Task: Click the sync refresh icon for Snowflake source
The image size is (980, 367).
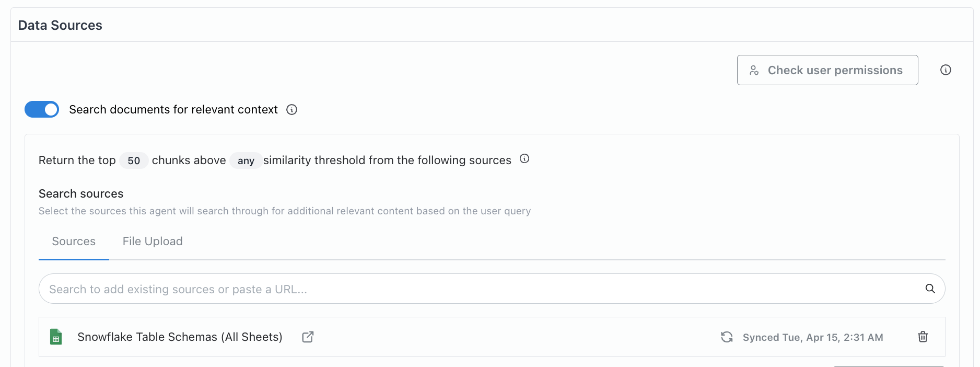Action: tap(727, 337)
